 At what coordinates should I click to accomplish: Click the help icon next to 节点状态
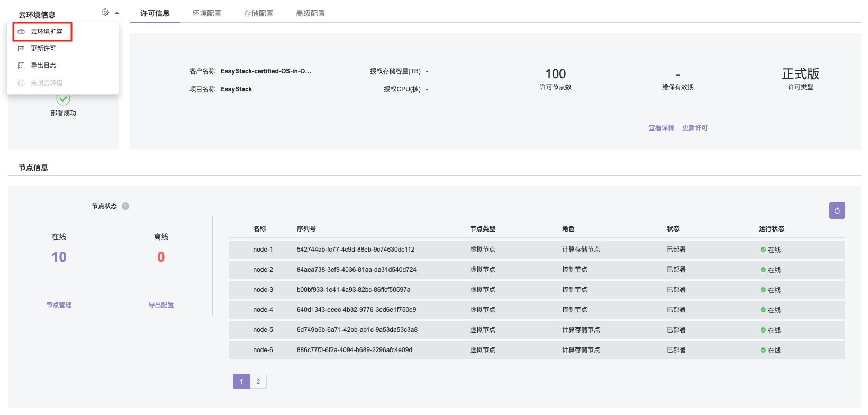click(x=125, y=206)
